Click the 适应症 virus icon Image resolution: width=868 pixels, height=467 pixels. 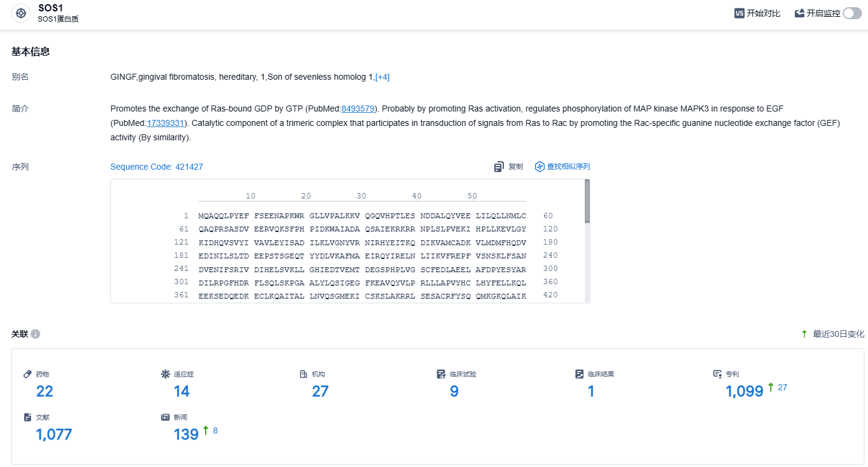tap(166, 374)
